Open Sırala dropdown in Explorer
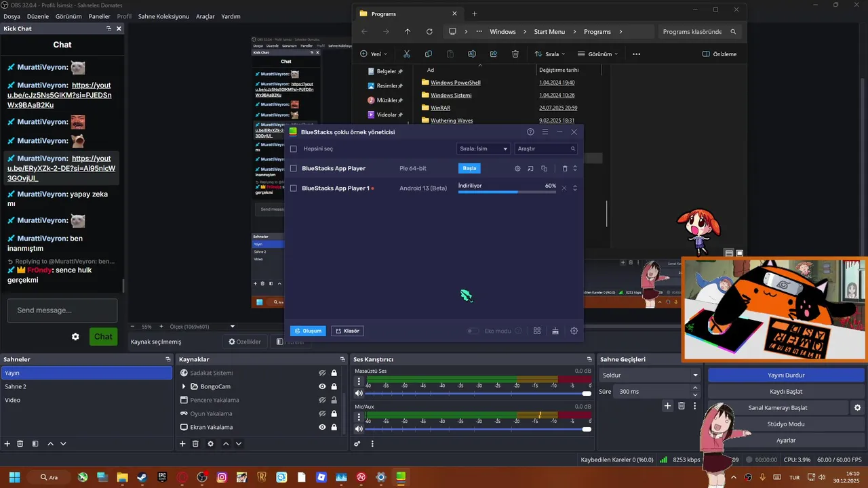This screenshot has height=488, width=868. pyautogui.click(x=550, y=54)
